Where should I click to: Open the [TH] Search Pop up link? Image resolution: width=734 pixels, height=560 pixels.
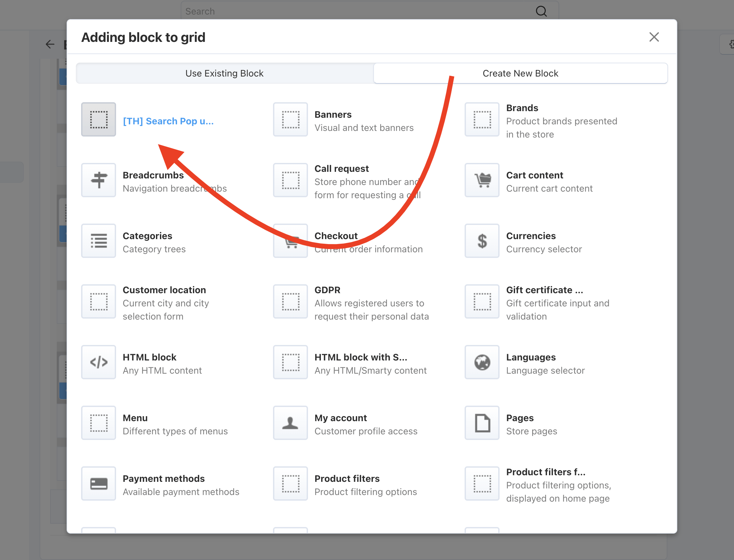[168, 121]
